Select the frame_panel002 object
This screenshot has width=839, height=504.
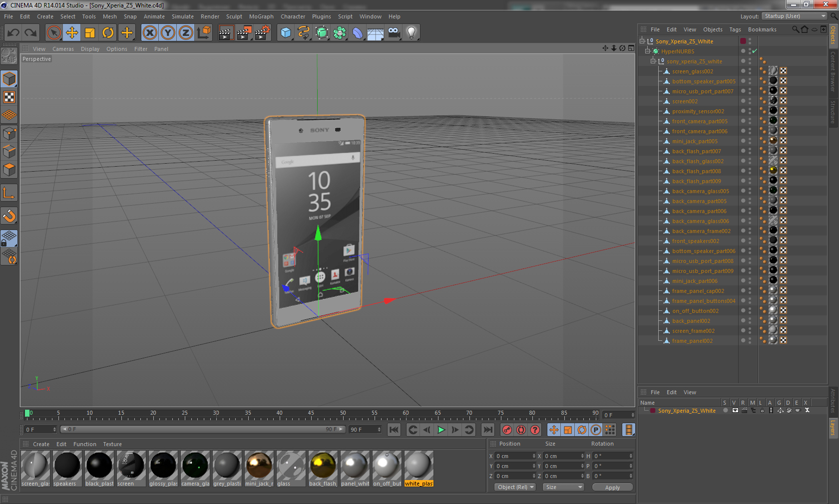[x=692, y=341]
